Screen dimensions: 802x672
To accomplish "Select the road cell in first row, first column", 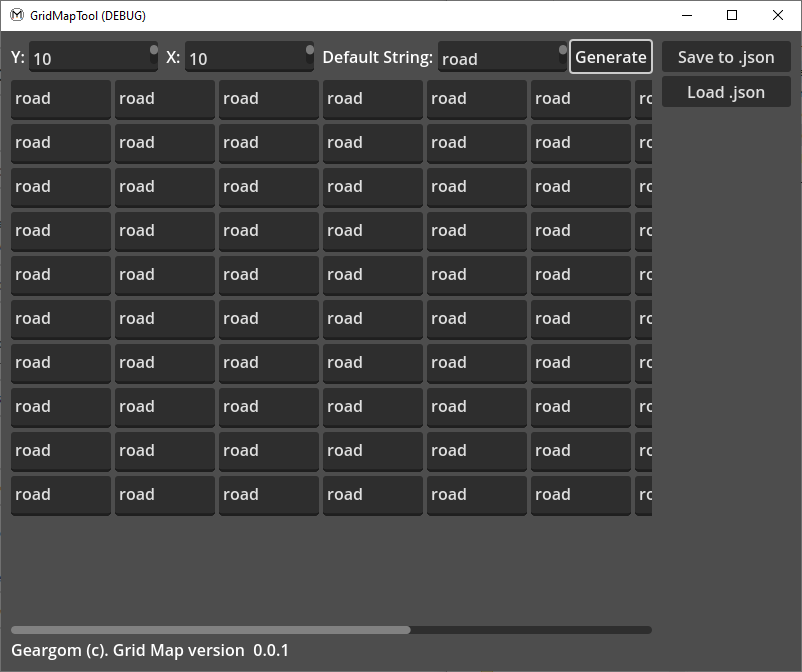I will tap(61, 99).
